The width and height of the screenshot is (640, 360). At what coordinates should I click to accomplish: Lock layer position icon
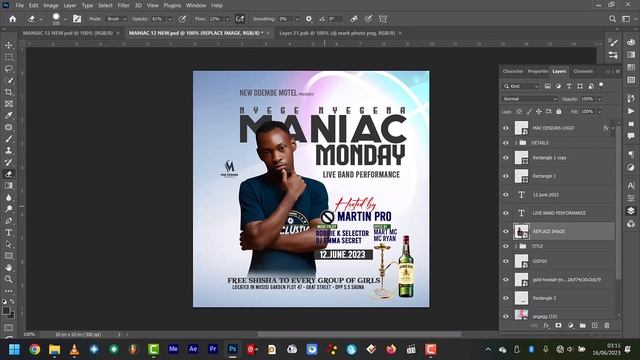pyautogui.click(x=539, y=111)
